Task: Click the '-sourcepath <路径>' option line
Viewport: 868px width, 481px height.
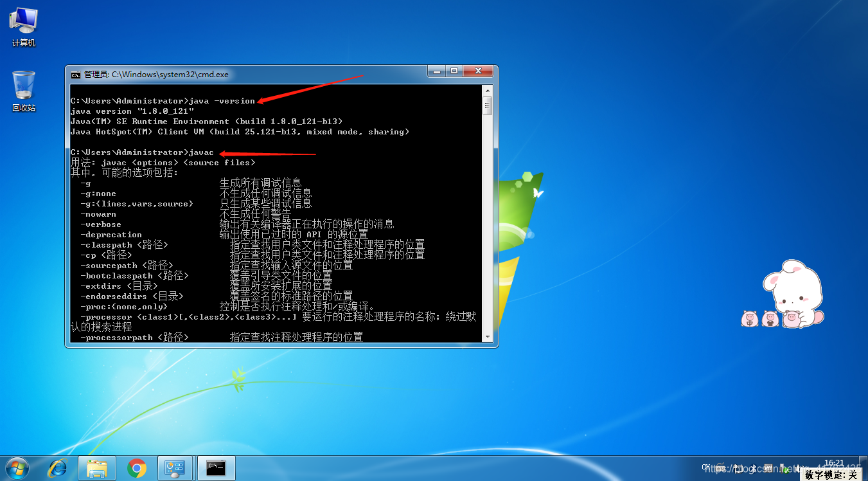Action: 217,266
